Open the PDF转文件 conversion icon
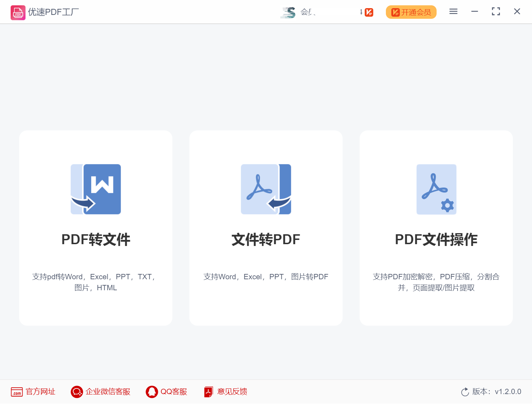Viewport: 532px width, 404px height. coord(96,189)
